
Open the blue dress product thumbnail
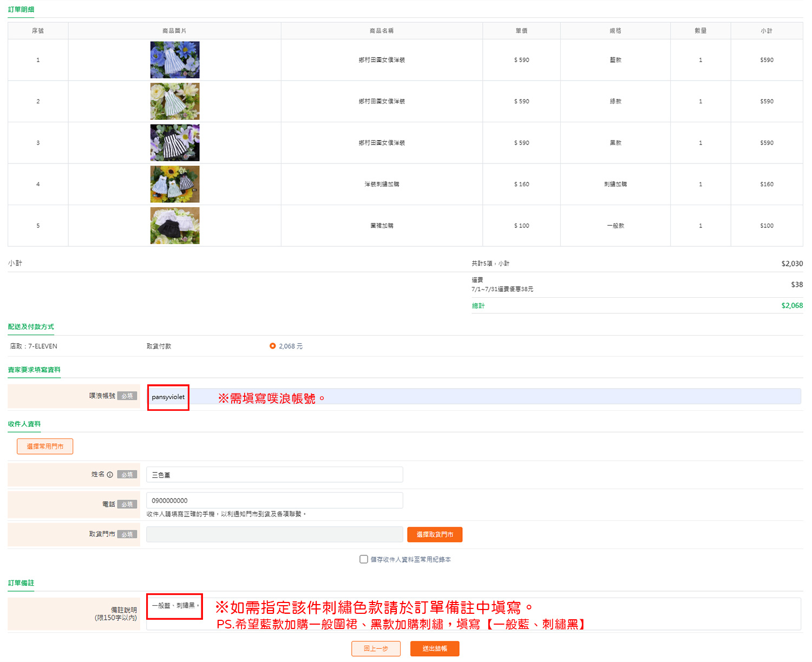click(x=175, y=60)
